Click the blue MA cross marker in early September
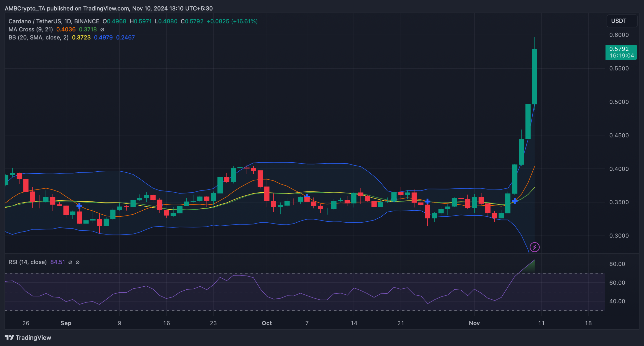Viewport: 644px width, 346px height. point(79,206)
